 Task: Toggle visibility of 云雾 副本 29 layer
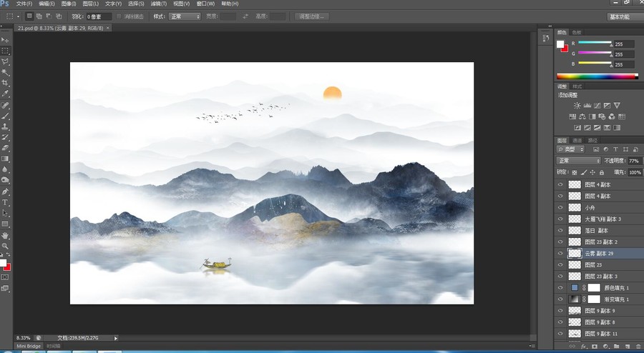pyautogui.click(x=560, y=254)
